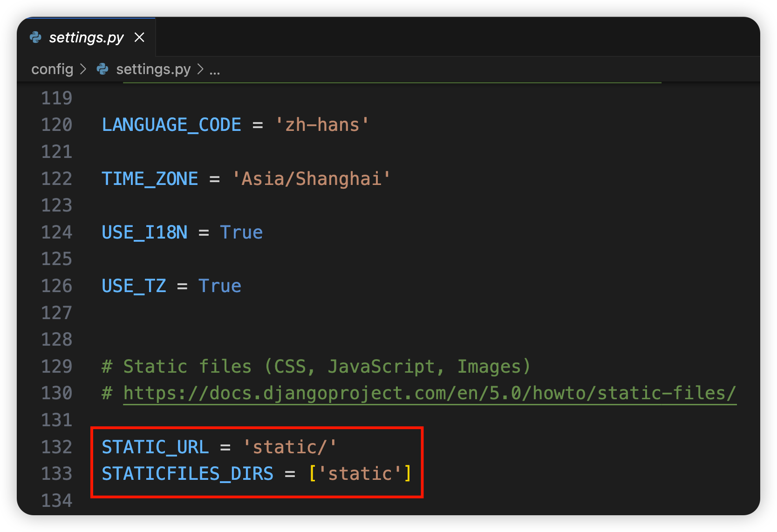The width and height of the screenshot is (777, 532).
Task: Click line number 120 in the gutter
Action: tap(57, 125)
